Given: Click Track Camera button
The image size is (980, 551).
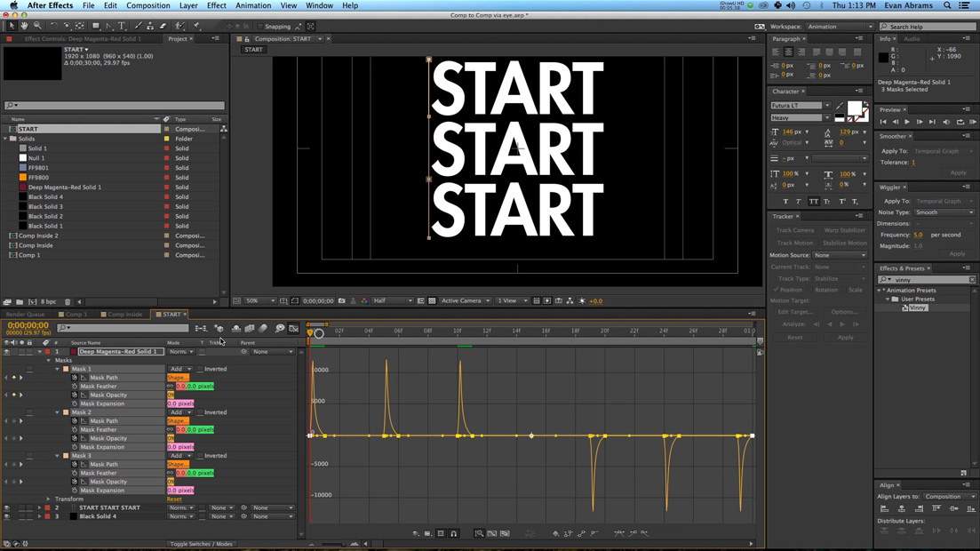Looking at the screenshot, I should [795, 230].
